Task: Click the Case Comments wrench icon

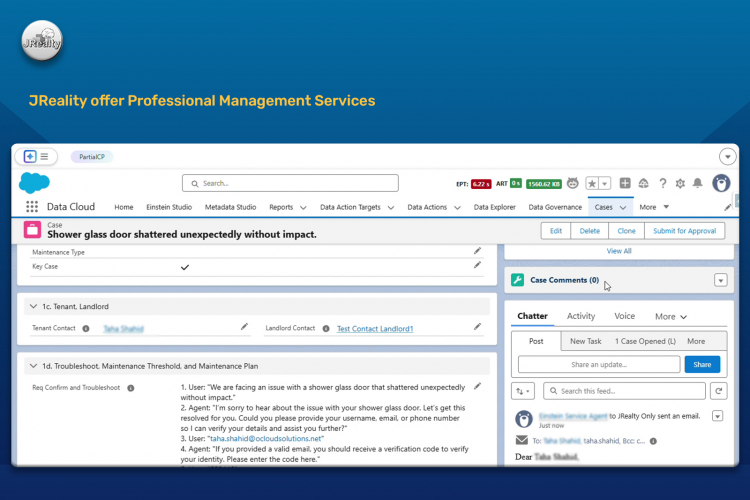Action: click(x=517, y=280)
